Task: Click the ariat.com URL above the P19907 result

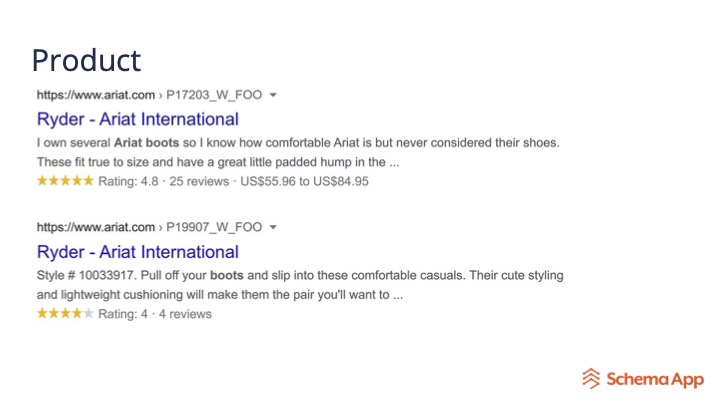Action: click(96, 227)
